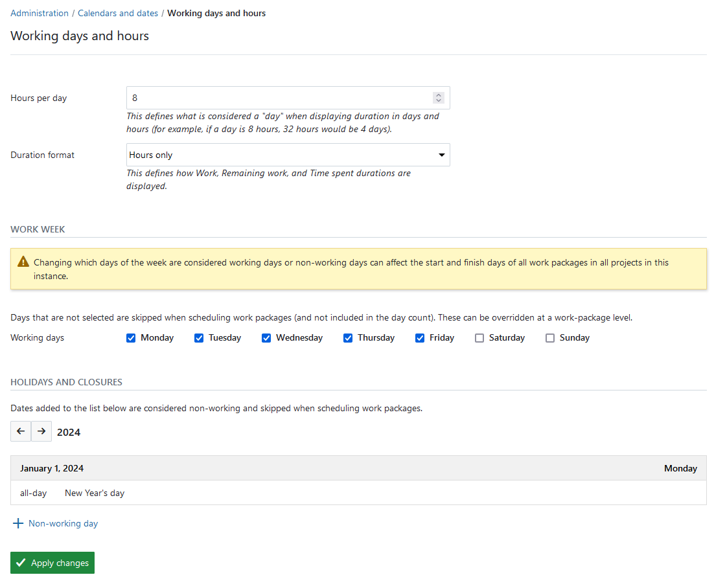Image resolution: width=714 pixels, height=588 pixels.
Task: Advance to 2025 using the next year arrow
Action: click(x=41, y=431)
